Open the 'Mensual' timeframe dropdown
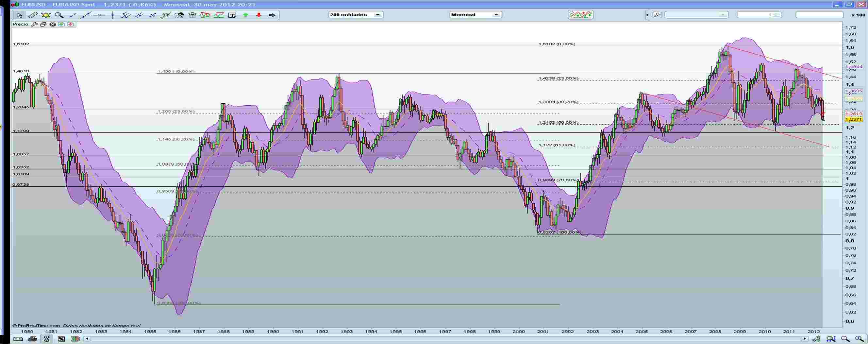The height and width of the screenshot is (344, 868). click(x=496, y=14)
